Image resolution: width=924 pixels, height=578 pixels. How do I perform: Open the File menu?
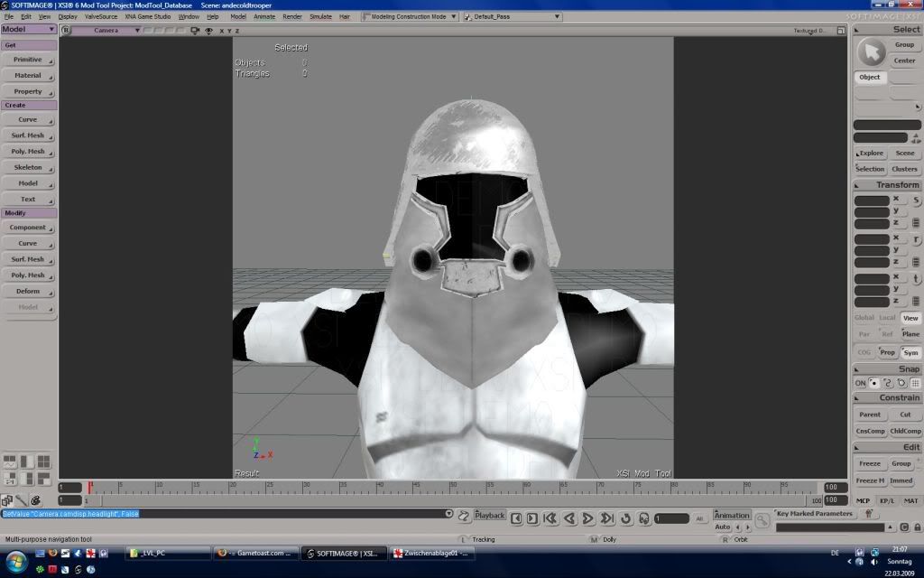9,16
